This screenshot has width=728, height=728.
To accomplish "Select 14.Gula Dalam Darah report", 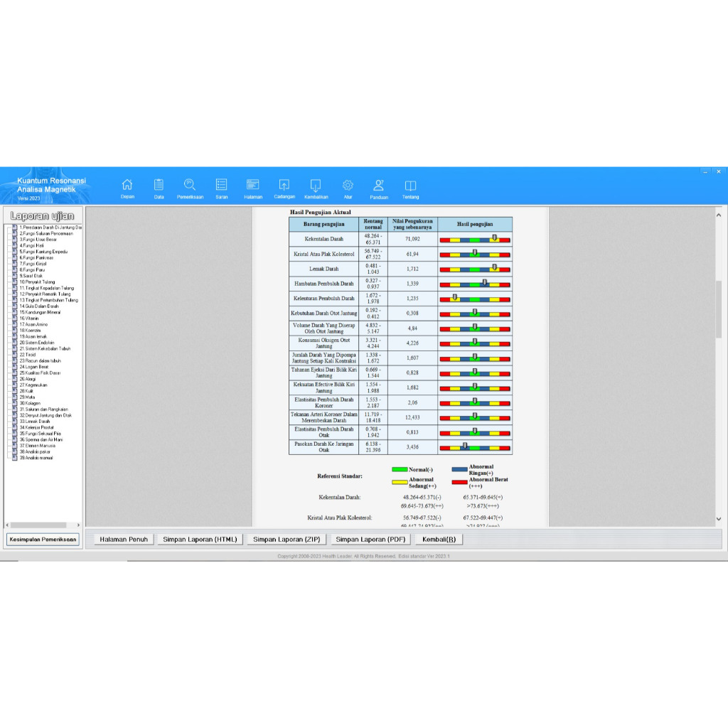I will pos(39,306).
